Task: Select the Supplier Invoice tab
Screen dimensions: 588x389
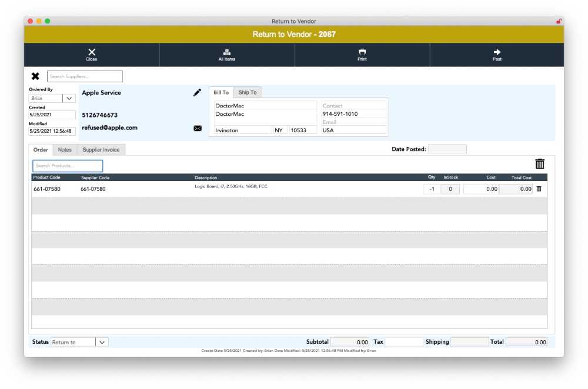Action: pyautogui.click(x=101, y=150)
